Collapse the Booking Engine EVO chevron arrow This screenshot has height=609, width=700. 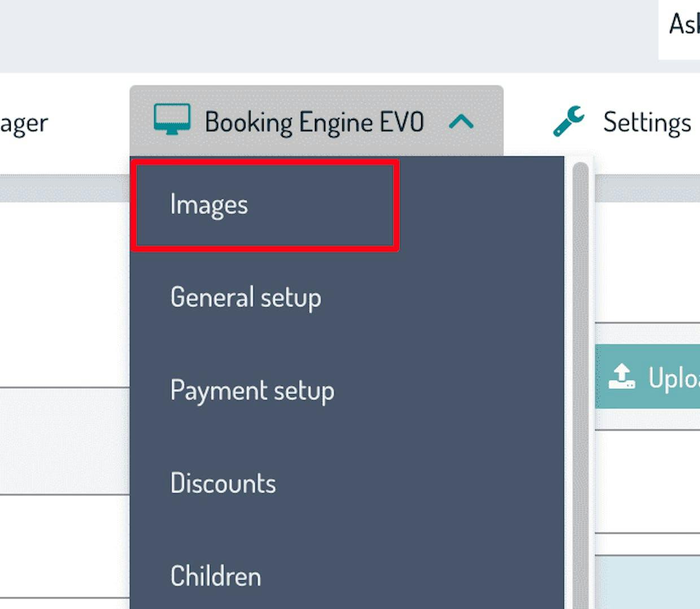(461, 121)
